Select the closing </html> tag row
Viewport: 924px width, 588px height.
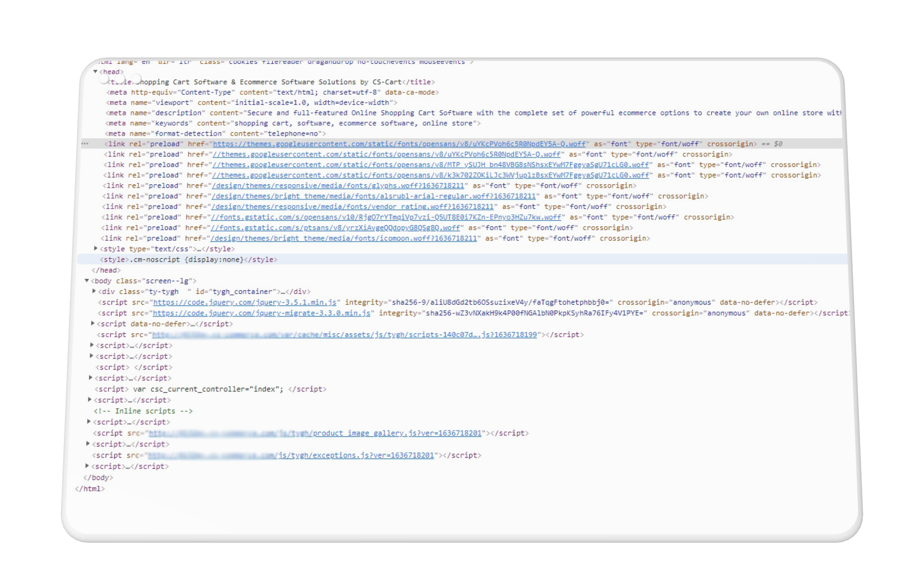(x=90, y=489)
